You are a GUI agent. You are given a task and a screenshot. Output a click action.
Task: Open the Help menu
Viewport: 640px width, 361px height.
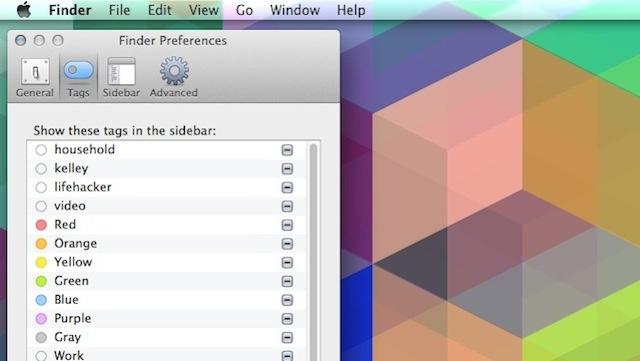[x=351, y=10]
